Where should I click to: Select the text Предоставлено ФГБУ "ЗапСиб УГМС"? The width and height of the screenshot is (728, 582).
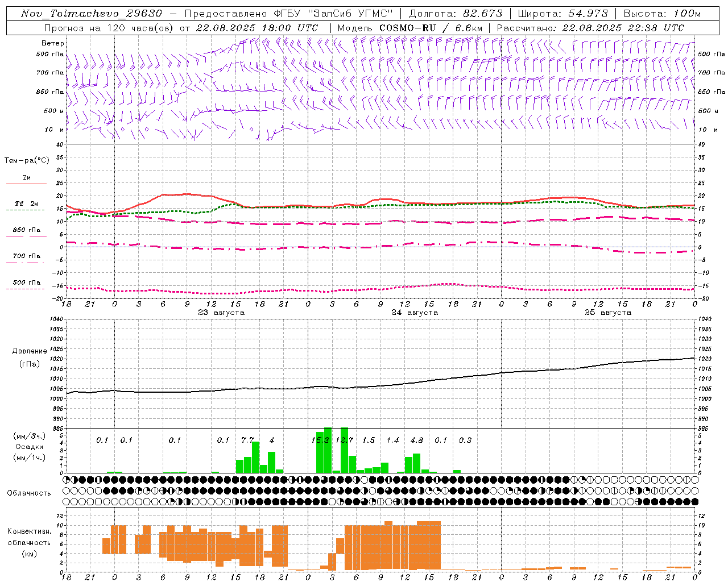pos(289,14)
